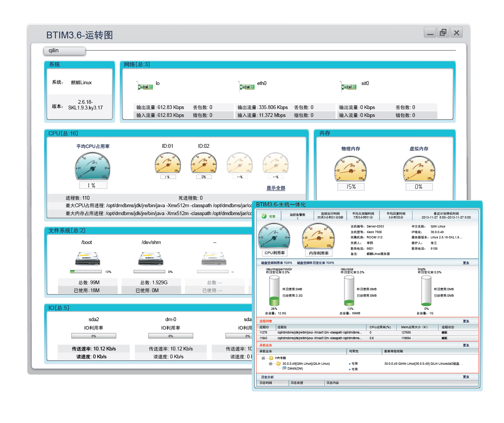Click the virtual memory gauge
The image size is (504, 423).
[x=419, y=168]
